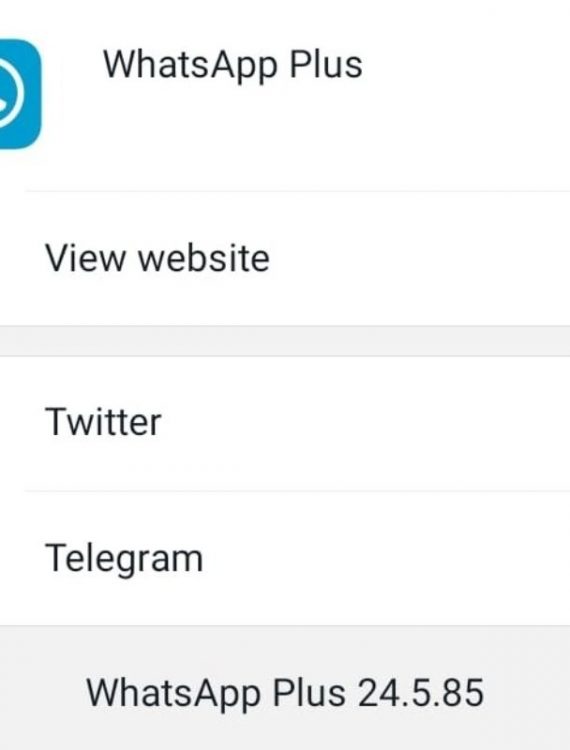Choose the Twitter list entry

[285, 423]
